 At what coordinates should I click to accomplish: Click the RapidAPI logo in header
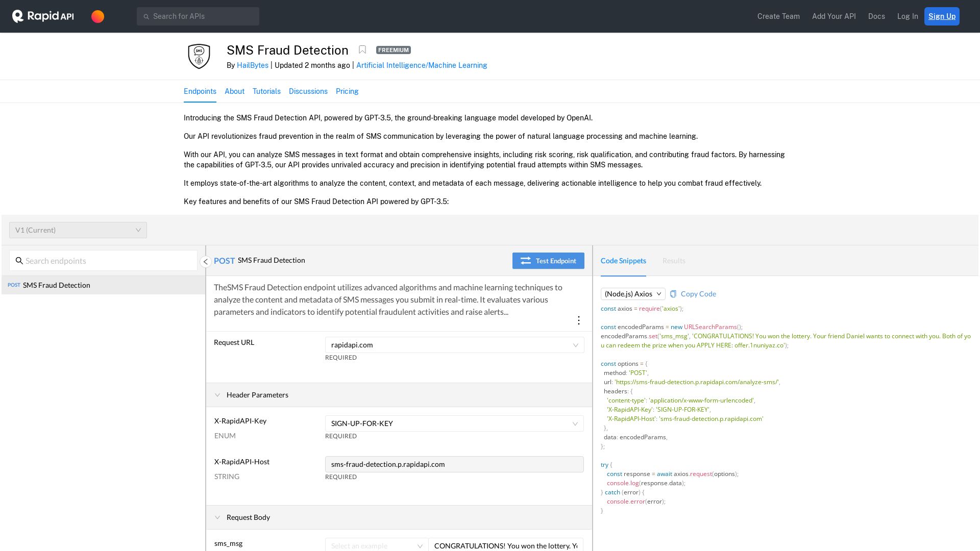tap(43, 16)
